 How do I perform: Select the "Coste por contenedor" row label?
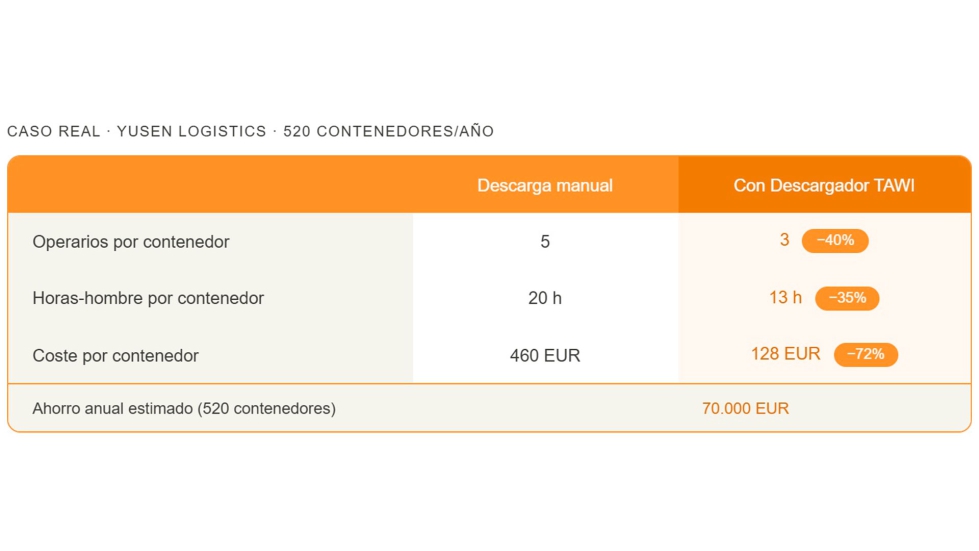pyautogui.click(x=115, y=356)
